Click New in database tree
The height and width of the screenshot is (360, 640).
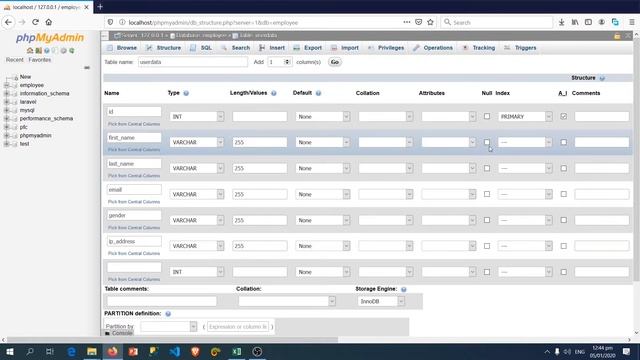[25, 77]
